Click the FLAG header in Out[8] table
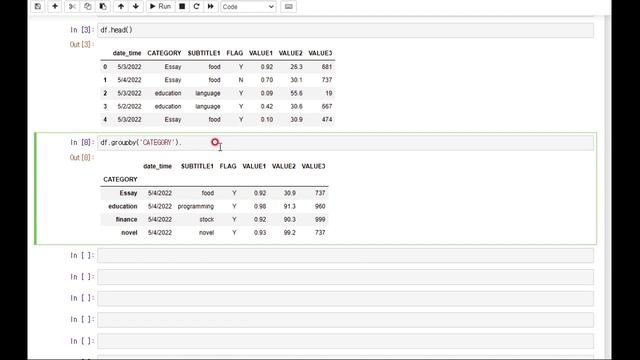The height and width of the screenshot is (360, 640). point(228,166)
